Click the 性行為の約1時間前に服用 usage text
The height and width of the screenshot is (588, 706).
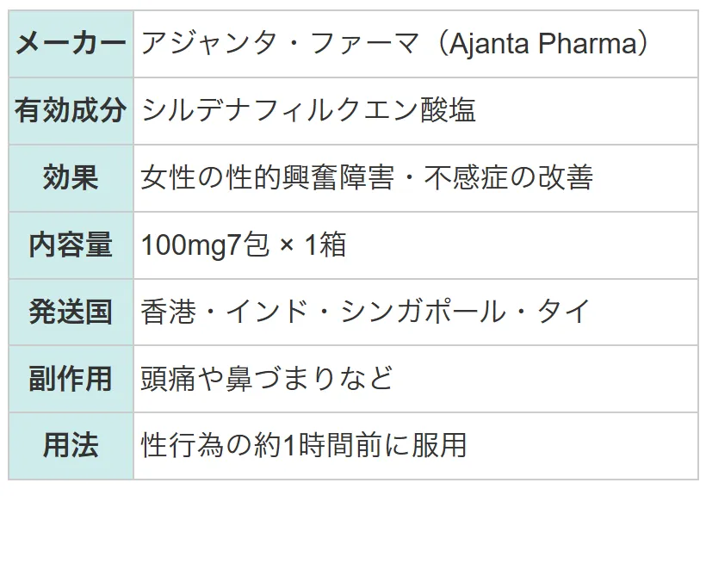pyautogui.click(x=304, y=445)
